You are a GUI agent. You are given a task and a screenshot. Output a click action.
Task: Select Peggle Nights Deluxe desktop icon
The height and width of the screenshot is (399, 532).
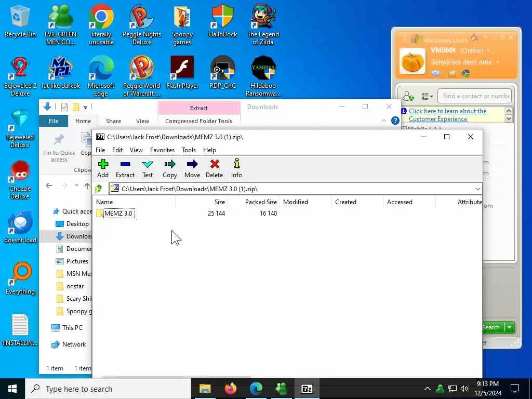[x=141, y=25]
